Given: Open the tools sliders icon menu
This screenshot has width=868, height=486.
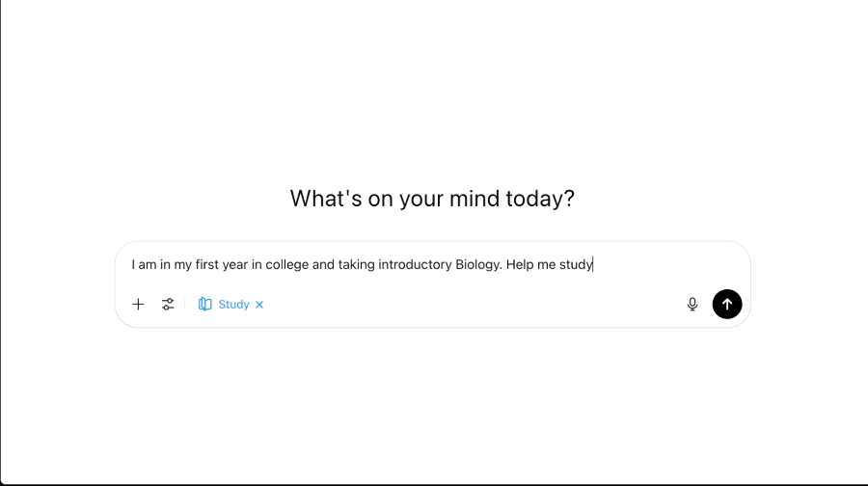Looking at the screenshot, I should (x=168, y=304).
